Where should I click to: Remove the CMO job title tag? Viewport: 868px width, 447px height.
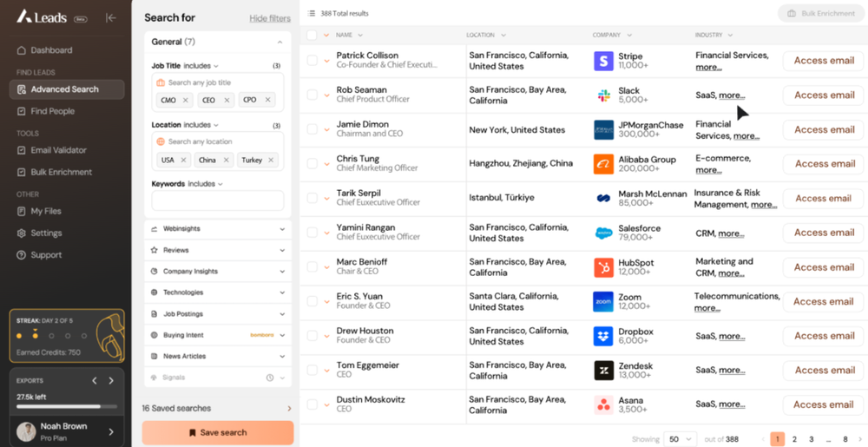[186, 100]
